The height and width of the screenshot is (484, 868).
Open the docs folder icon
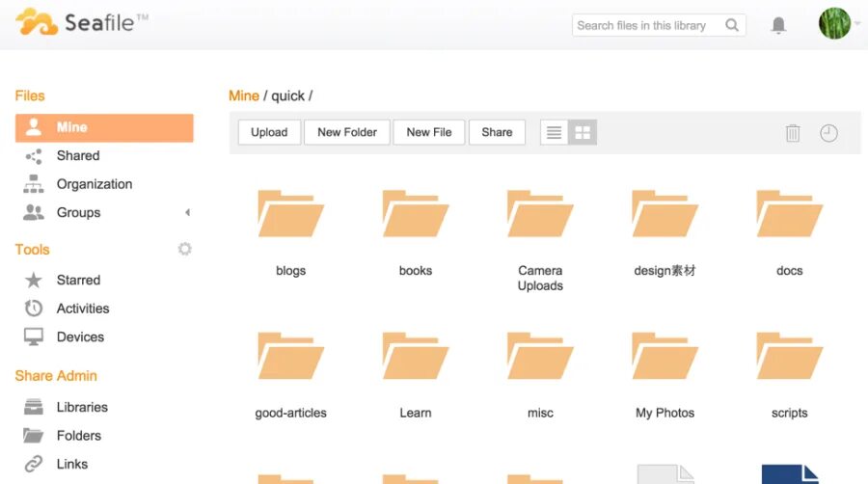click(789, 213)
